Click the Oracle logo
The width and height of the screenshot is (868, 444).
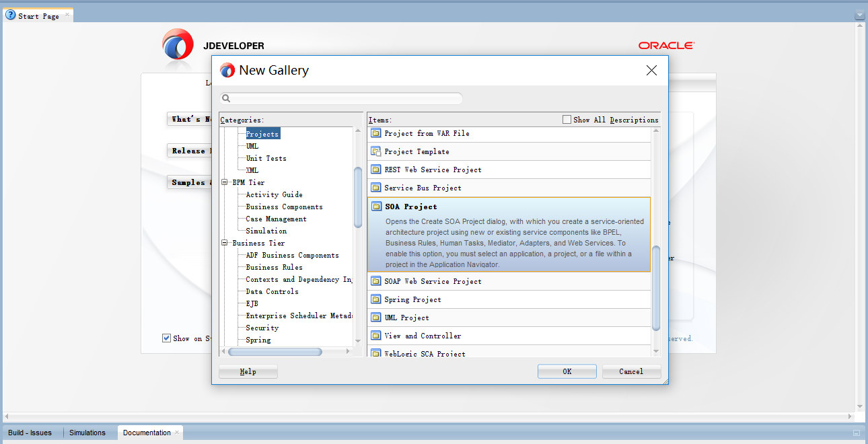point(665,45)
